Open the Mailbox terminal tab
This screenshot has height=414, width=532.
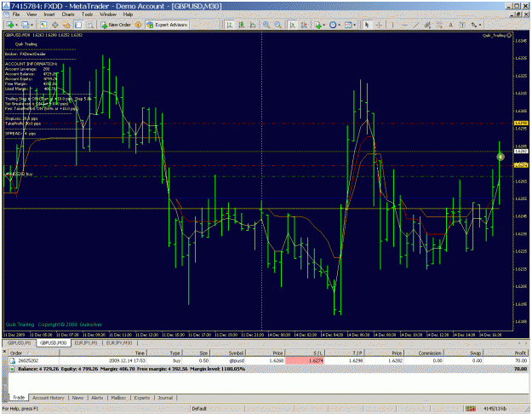coord(118,398)
